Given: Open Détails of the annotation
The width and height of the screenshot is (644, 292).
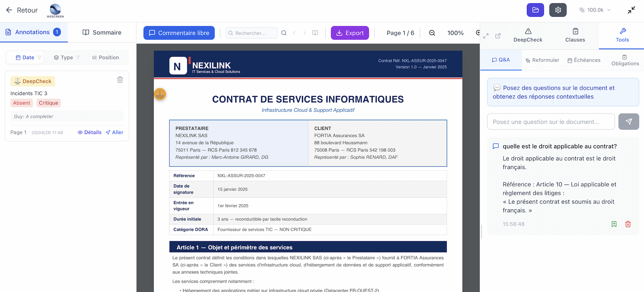Looking at the screenshot, I should [x=90, y=132].
